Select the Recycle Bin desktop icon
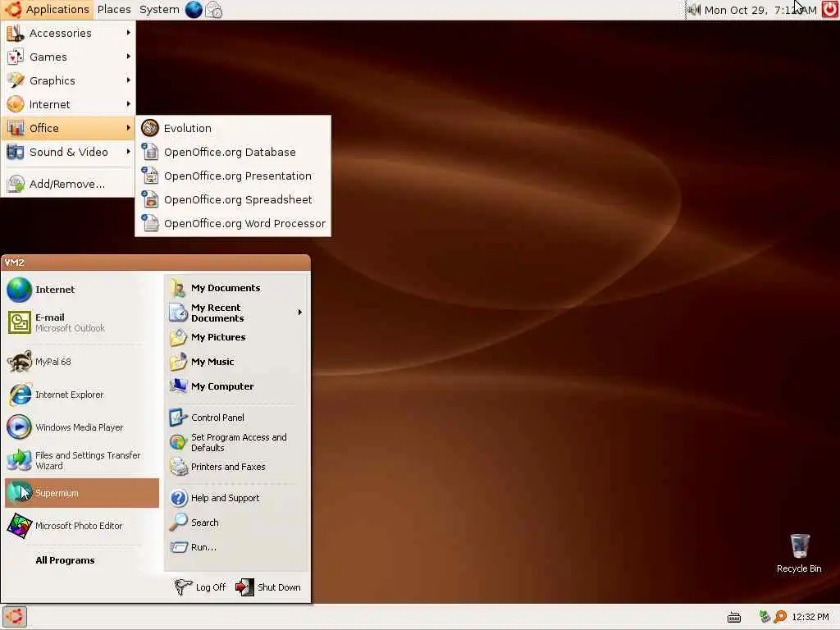Viewport: 840px width, 630px height. click(x=799, y=554)
